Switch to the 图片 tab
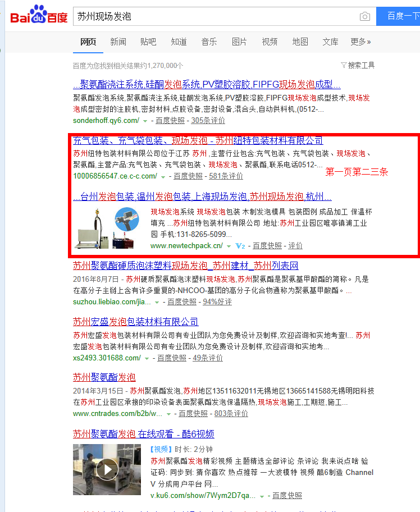The height and width of the screenshot is (512, 420). coord(239,42)
